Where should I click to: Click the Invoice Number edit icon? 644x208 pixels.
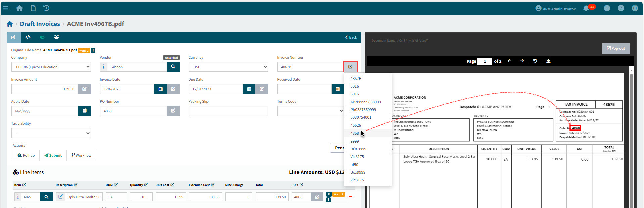click(350, 67)
